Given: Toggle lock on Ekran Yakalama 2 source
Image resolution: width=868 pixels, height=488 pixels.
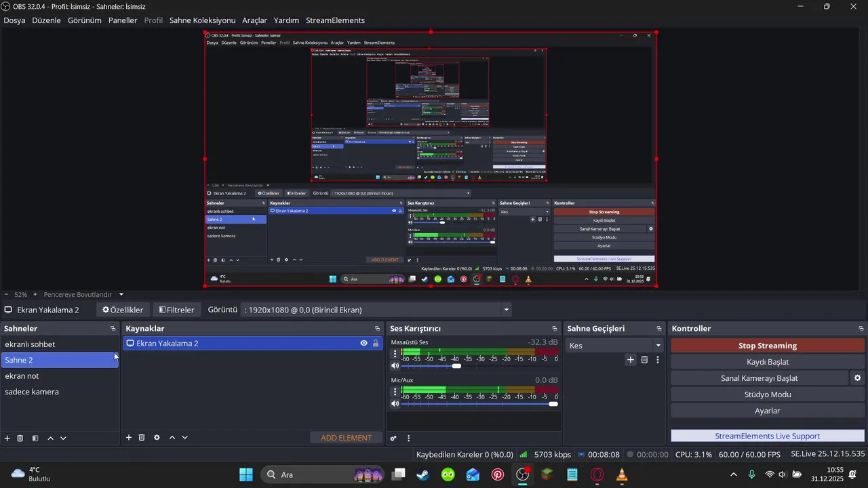Looking at the screenshot, I should point(376,344).
